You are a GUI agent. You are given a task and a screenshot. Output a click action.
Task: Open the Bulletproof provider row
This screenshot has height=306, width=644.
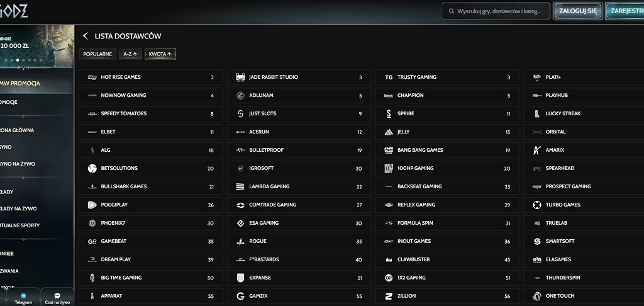coord(299,150)
